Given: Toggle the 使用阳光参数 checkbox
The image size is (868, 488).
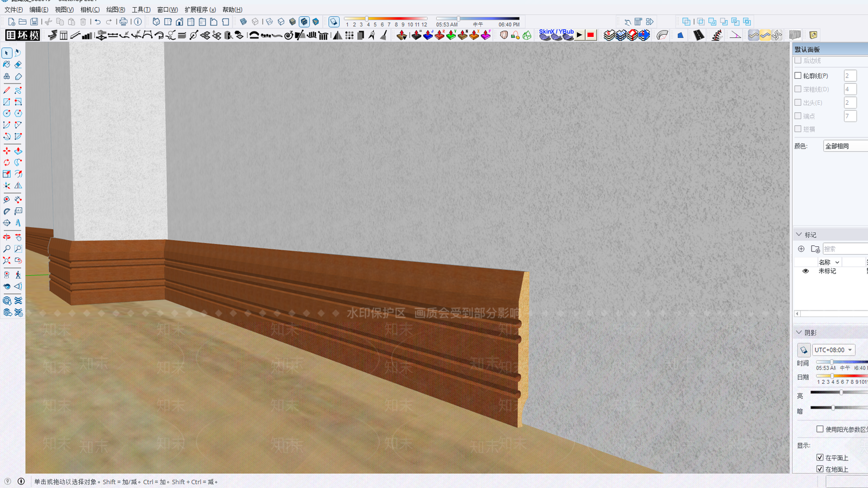Looking at the screenshot, I should (820, 429).
